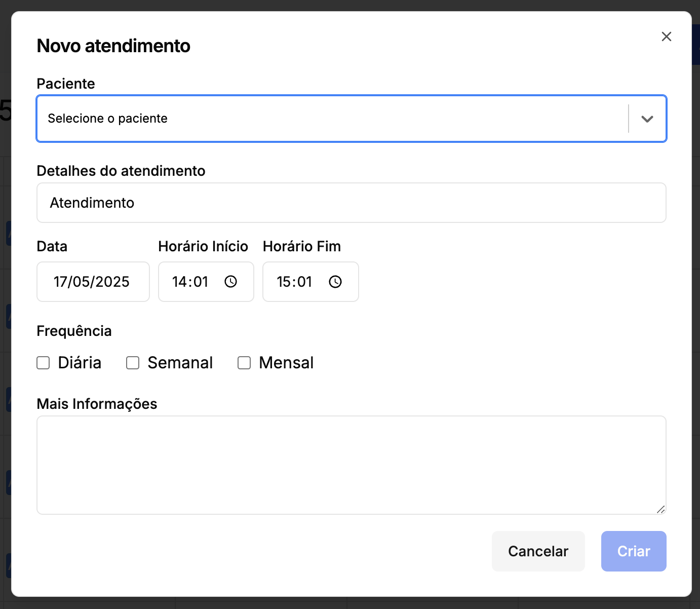
Task: Select the day portion of the Data field
Action: click(61, 282)
